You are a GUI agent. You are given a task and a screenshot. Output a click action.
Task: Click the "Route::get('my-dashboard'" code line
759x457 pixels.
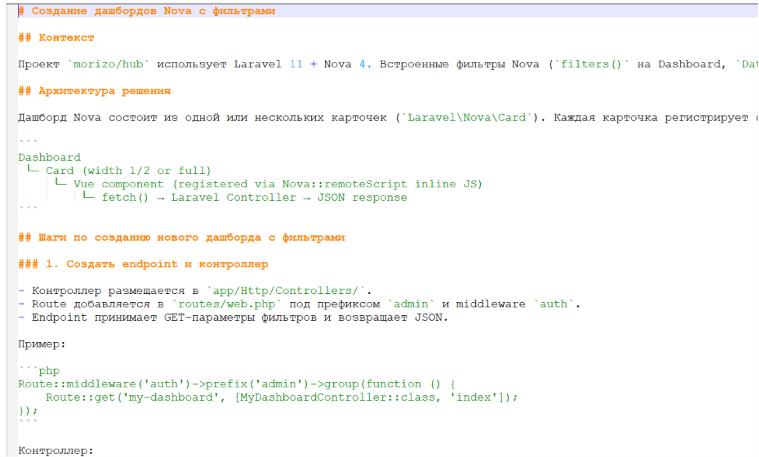(x=282, y=397)
